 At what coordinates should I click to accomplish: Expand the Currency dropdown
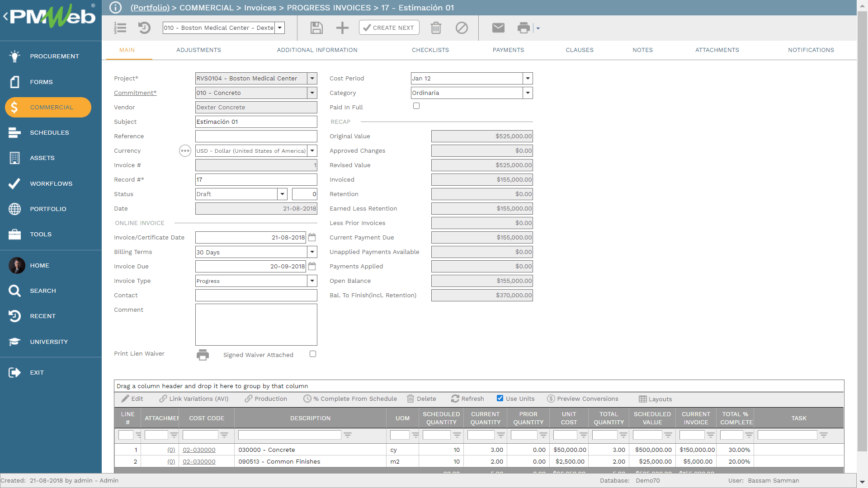tap(312, 150)
